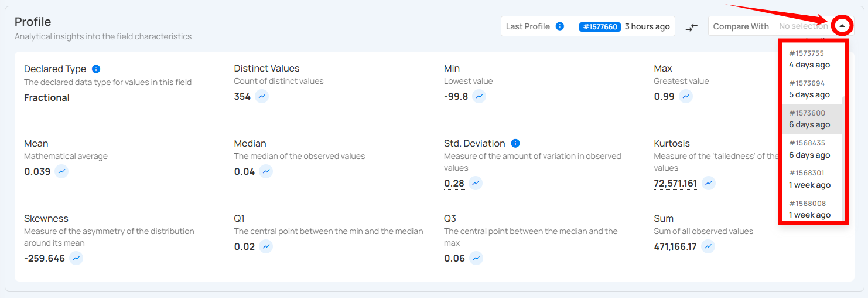Choose profile #1573600 in dropdown list
The width and height of the screenshot is (868, 298).
pos(809,119)
